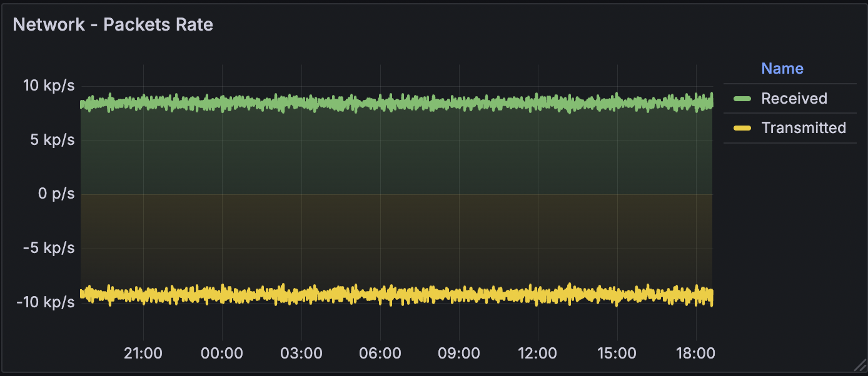Click the green Received line on graph
Image resolution: width=868 pixels, height=376 pixels.
tap(396, 103)
